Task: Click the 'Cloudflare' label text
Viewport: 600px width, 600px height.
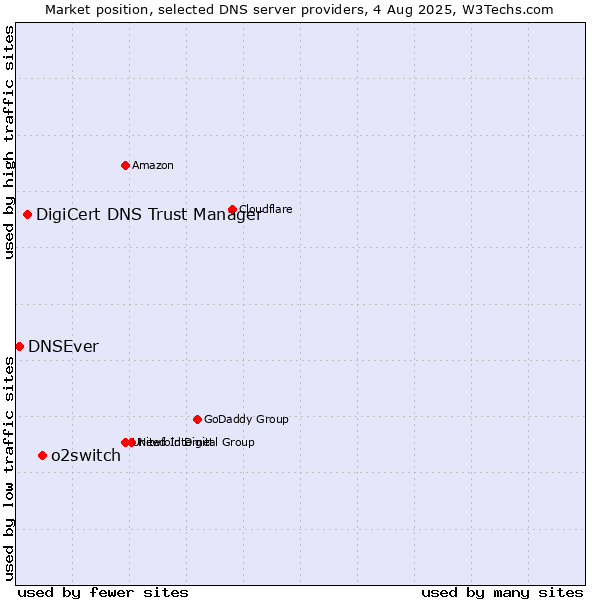Action: [266, 209]
